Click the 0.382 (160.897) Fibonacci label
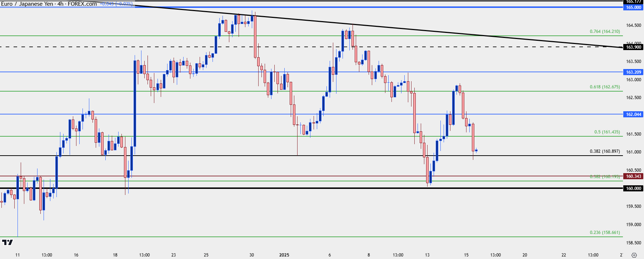Screen dimensions: 644x259 [605, 151]
